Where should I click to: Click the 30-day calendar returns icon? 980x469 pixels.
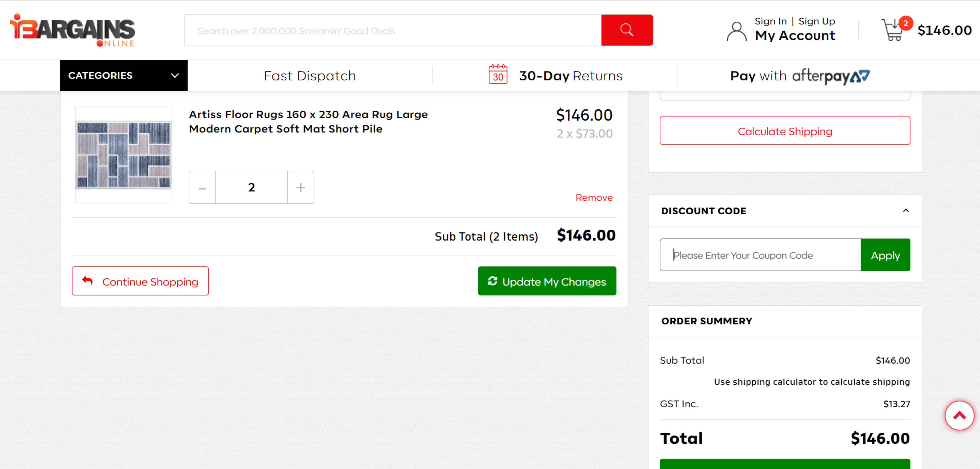click(498, 75)
